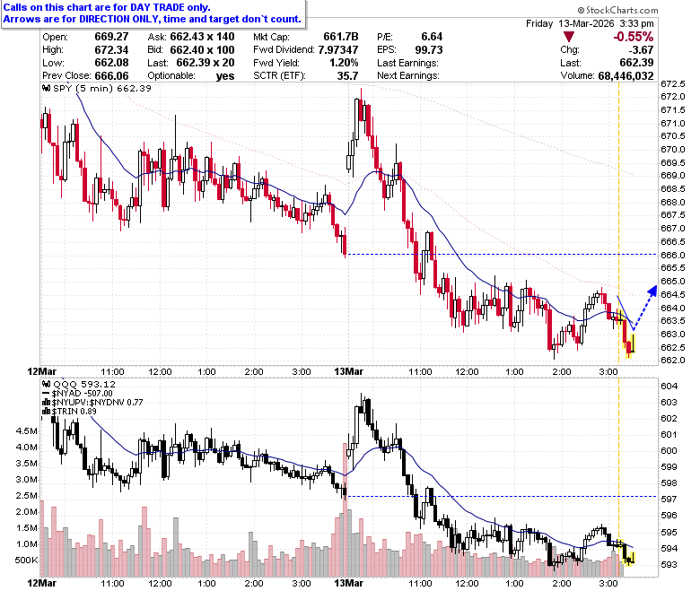Click the Volume 68,446,032 value
Viewport: 700px width, 591px height.
[x=626, y=76]
